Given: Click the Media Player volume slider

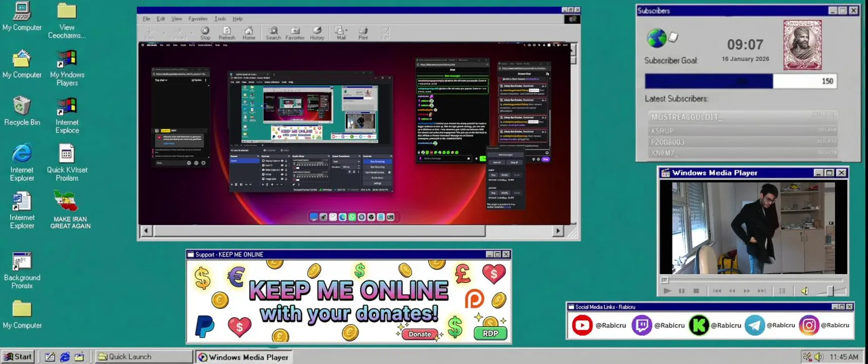Looking at the screenshot, I should [830, 291].
